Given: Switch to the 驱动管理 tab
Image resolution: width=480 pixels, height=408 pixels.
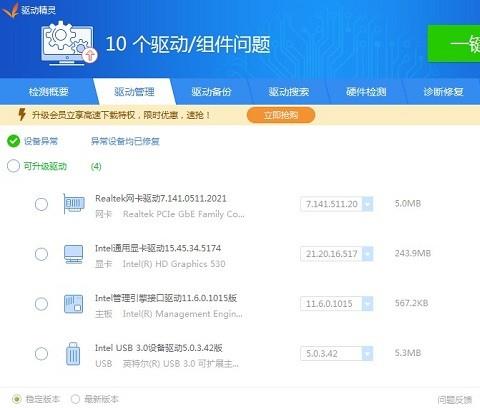Looking at the screenshot, I should tap(134, 92).
